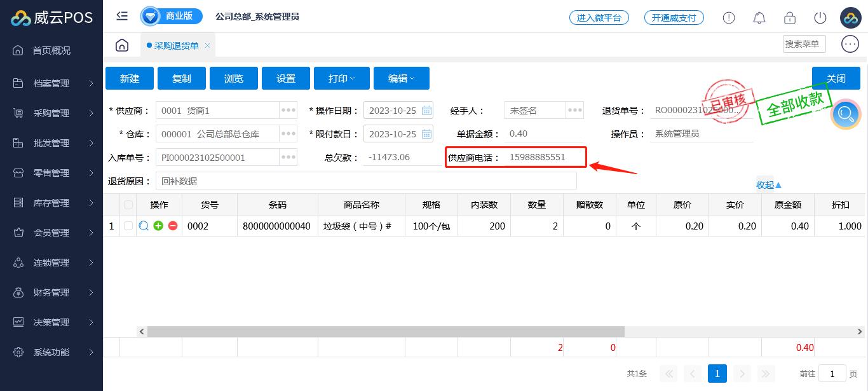The image size is (868, 391).
Task: Click the green add row icon
Action: pos(158,226)
